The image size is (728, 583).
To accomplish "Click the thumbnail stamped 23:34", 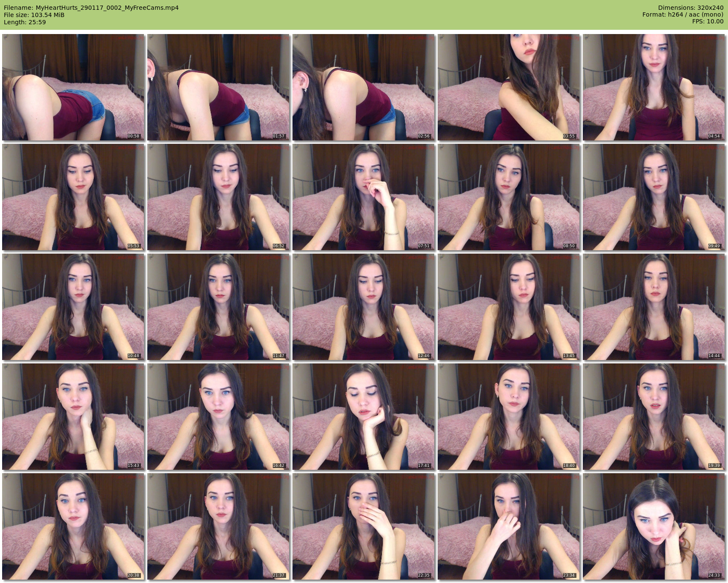I will tap(509, 526).
